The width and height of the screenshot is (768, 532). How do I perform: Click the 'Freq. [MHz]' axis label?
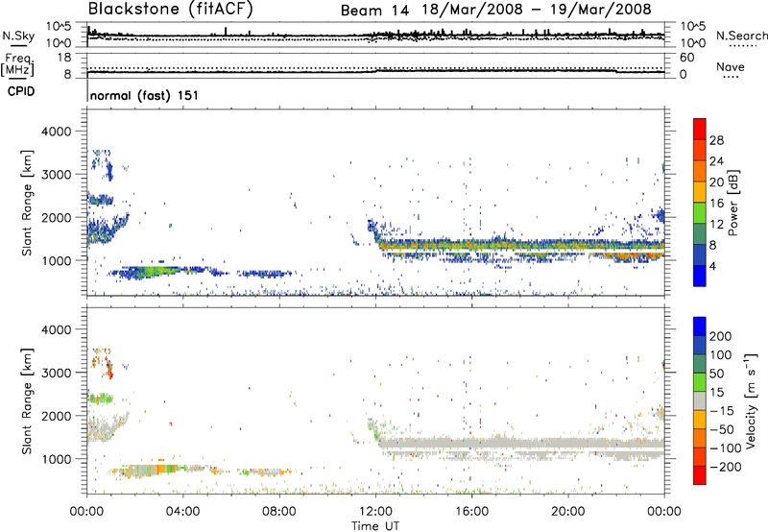coord(17,64)
